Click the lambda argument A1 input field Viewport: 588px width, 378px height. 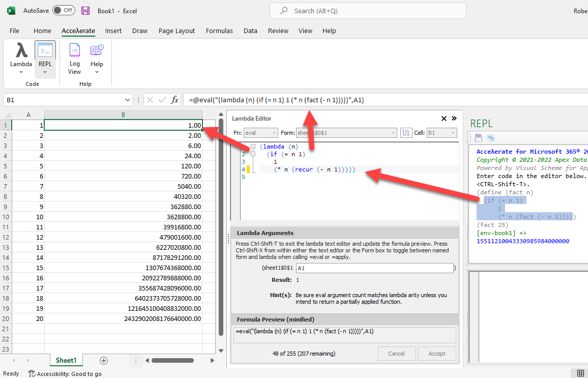(375, 268)
